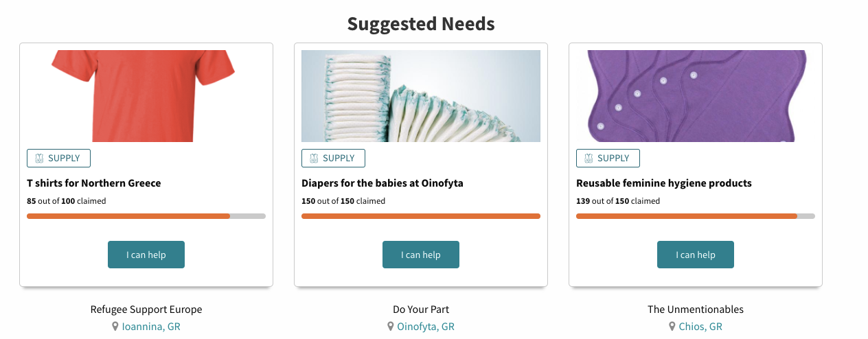
Task: Click the map pin icon beside Ioannina, GR
Action: (115, 327)
